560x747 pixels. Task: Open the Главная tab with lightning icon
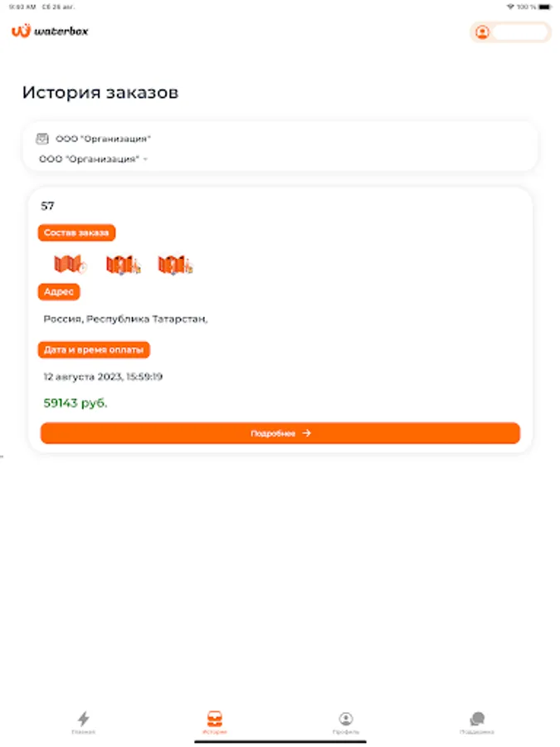click(x=83, y=720)
